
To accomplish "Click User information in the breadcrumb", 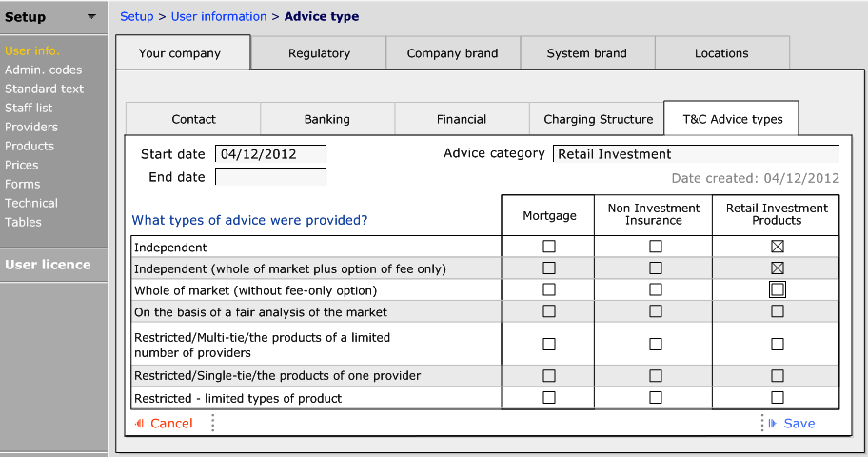I will 219,16.
